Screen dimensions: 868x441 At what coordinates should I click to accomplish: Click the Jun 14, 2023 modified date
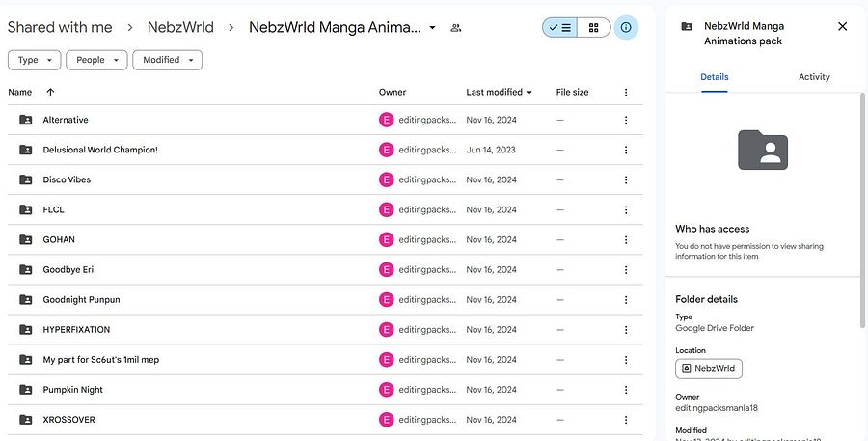491,150
